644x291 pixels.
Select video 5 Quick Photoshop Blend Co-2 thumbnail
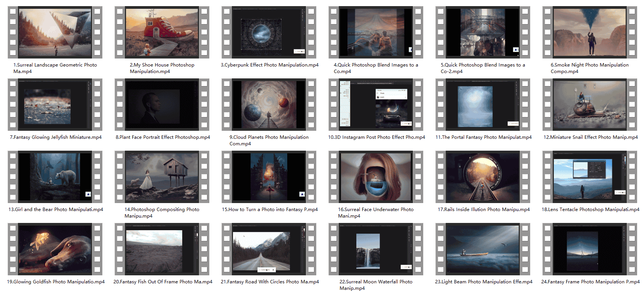click(483, 32)
